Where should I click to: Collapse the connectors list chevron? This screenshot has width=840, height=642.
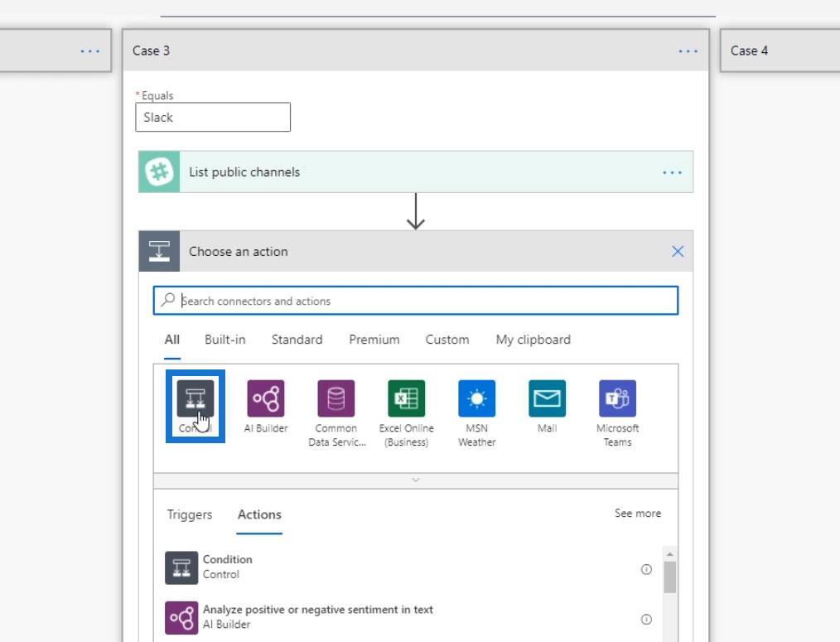(x=416, y=480)
